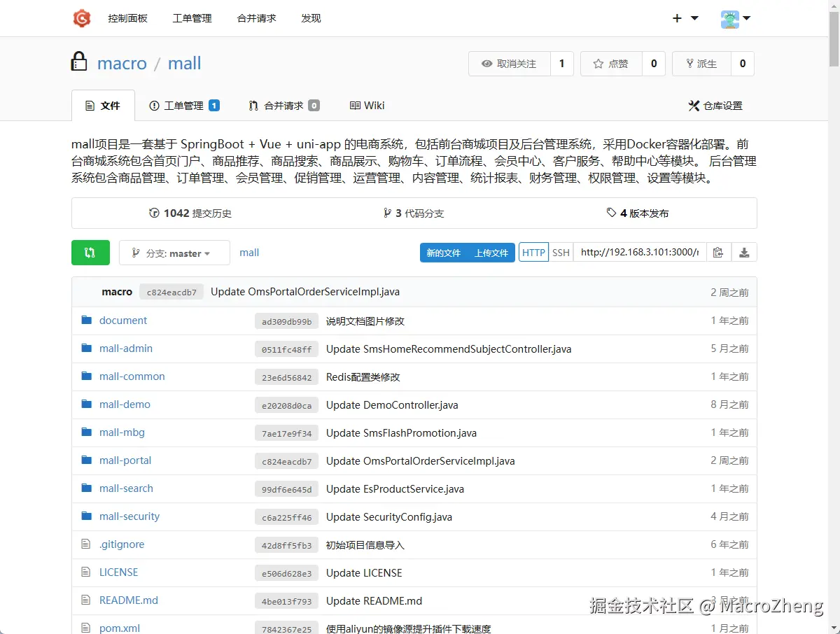
Task: Open the macro author link in commit row
Action: 117,292
